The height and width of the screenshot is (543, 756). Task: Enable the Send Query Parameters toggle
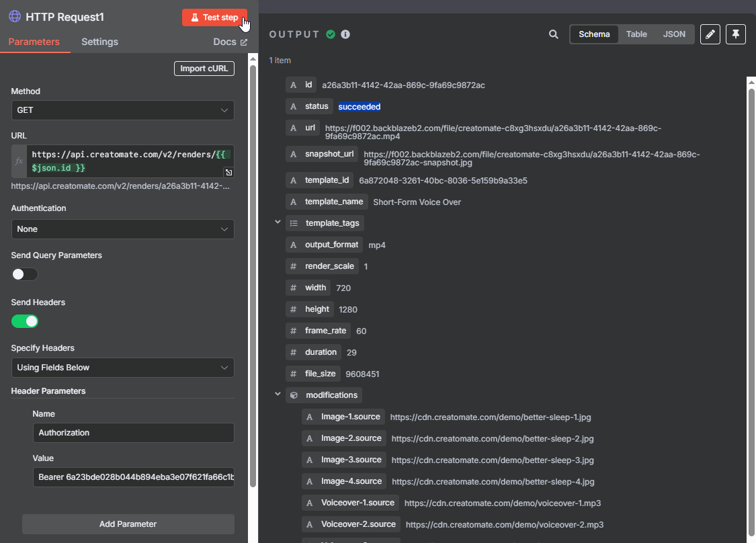(x=25, y=274)
